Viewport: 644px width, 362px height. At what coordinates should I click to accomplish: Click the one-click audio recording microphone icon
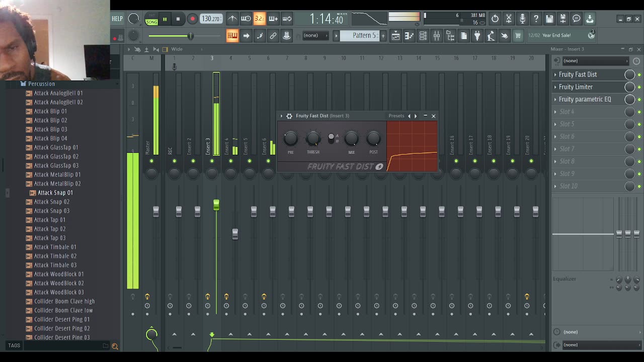point(522,19)
